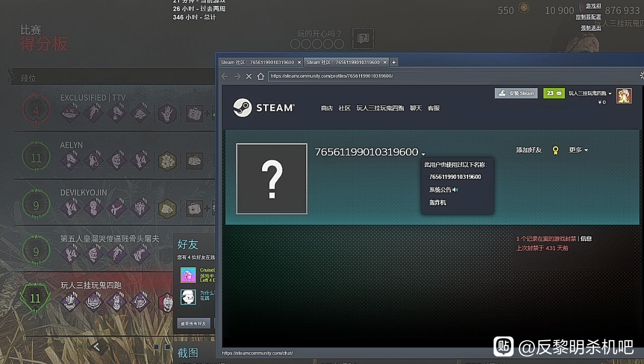Open the 游戏组 link in overlay

[593, 6]
